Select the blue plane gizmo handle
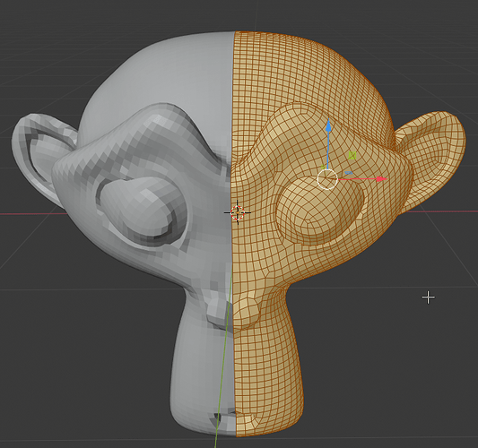This screenshot has width=478, height=448. (x=349, y=173)
